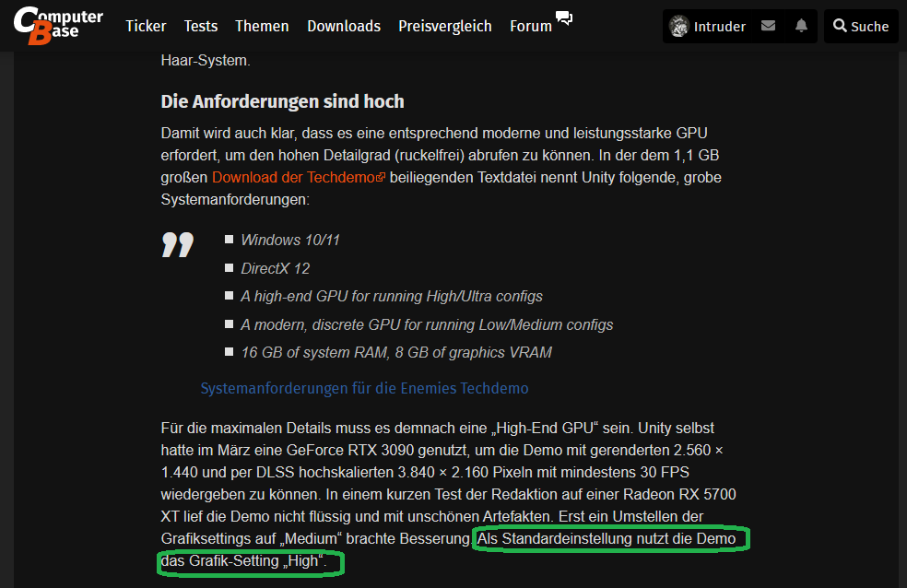Open the Tests menu
The height and width of the screenshot is (588, 907).
pos(201,26)
